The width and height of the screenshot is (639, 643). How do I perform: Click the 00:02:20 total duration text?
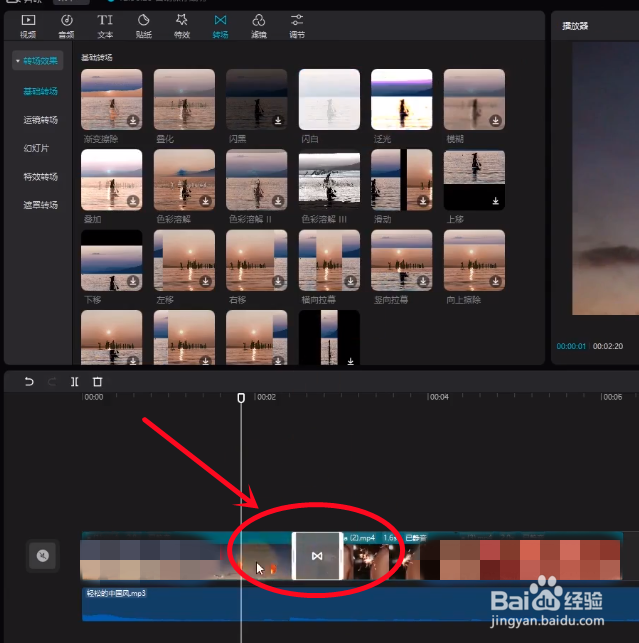(608, 346)
